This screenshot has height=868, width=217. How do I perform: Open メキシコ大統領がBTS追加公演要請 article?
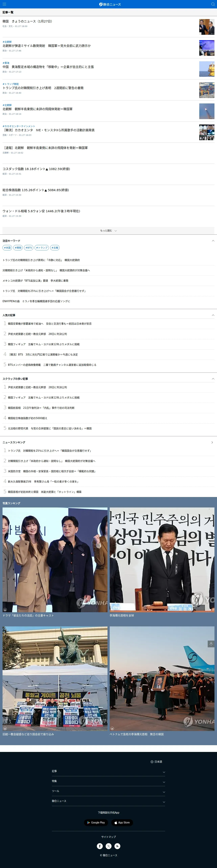(x=35, y=281)
